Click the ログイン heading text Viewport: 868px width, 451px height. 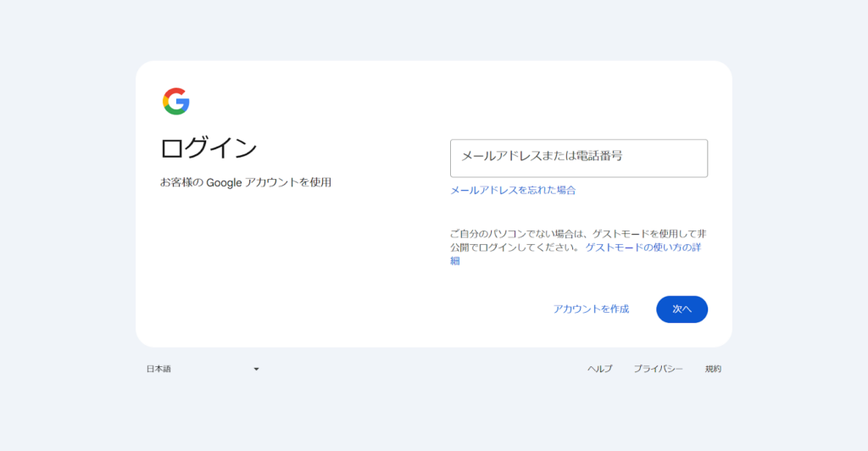tap(209, 148)
